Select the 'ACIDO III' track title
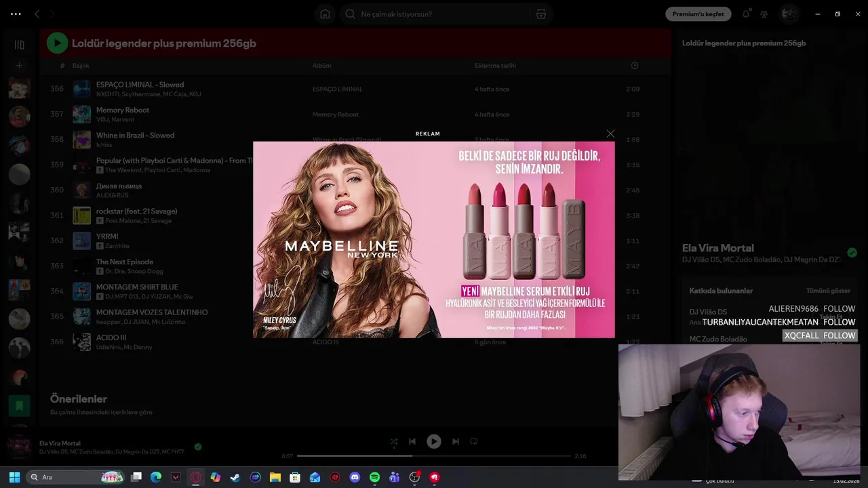Viewport: 868px width, 488px height. tap(111, 338)
